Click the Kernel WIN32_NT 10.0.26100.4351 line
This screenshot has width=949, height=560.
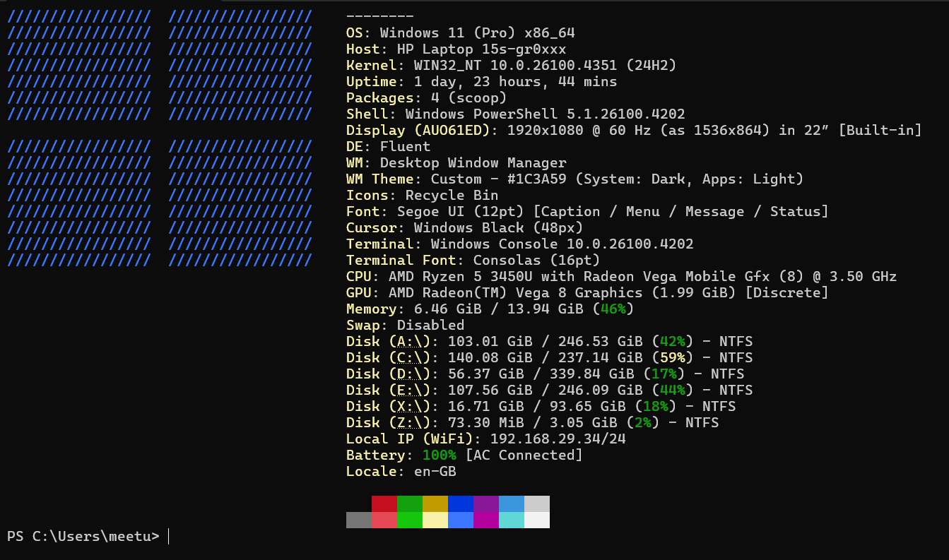pyautogui.click(x=511, y=65)
